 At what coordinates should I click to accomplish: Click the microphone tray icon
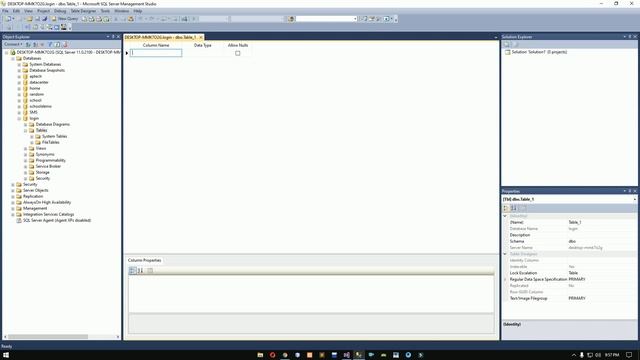click(582, 355)
